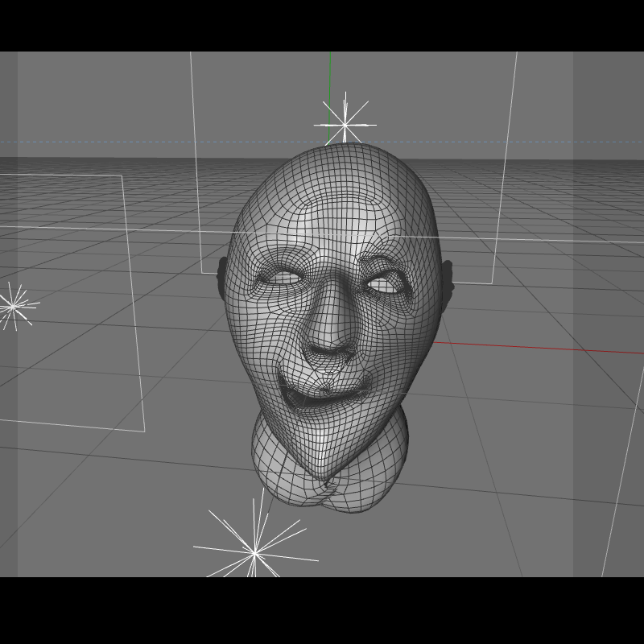Select the dark ear on the left side
Image resolution: width=644 pixels, height=644 pixels.
tap(222, 275)
